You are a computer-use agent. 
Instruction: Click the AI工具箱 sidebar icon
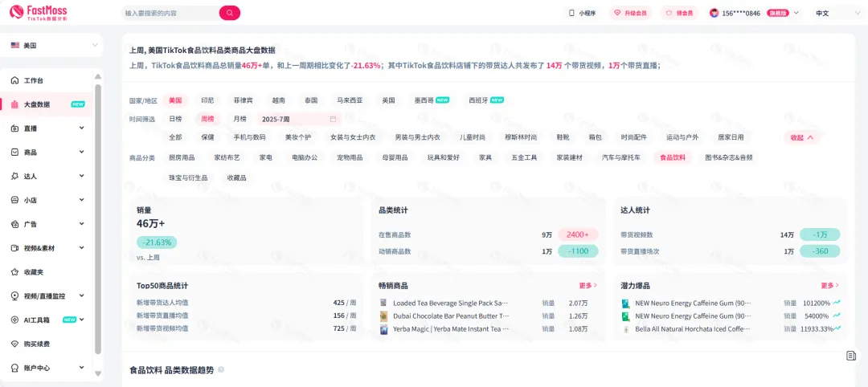(15, 320)
